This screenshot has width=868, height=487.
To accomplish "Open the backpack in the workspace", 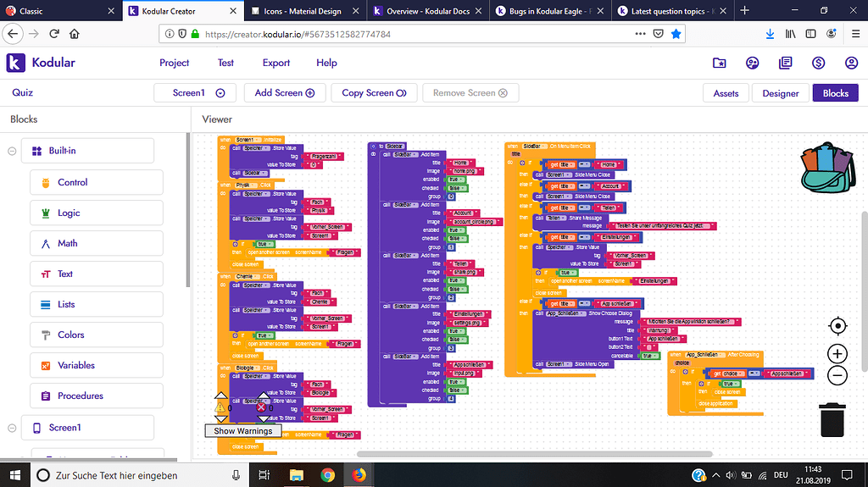I will (826, 170).
